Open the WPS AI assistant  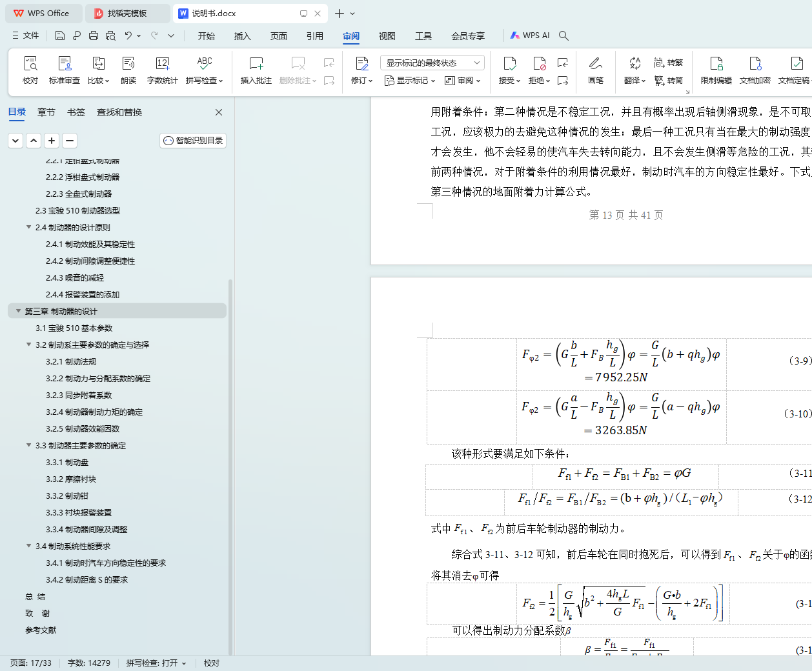point(530,35)
